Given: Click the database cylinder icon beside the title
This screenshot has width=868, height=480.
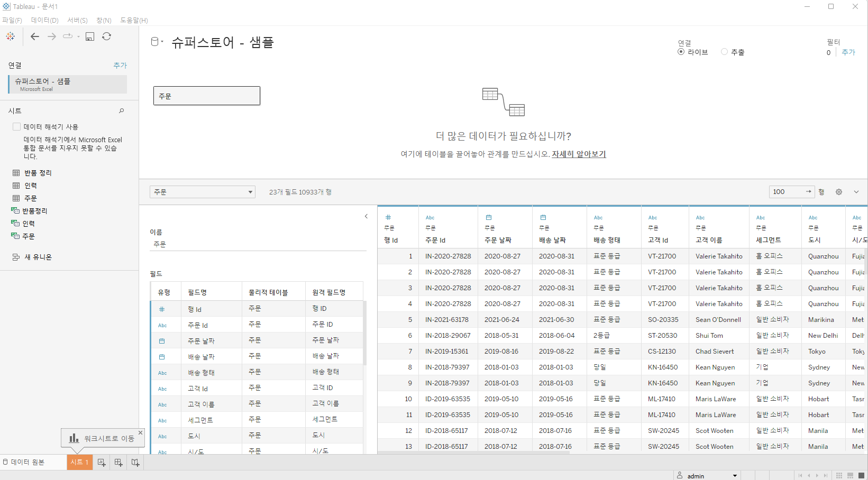Looking at the screenshot, I should (155, 42).
